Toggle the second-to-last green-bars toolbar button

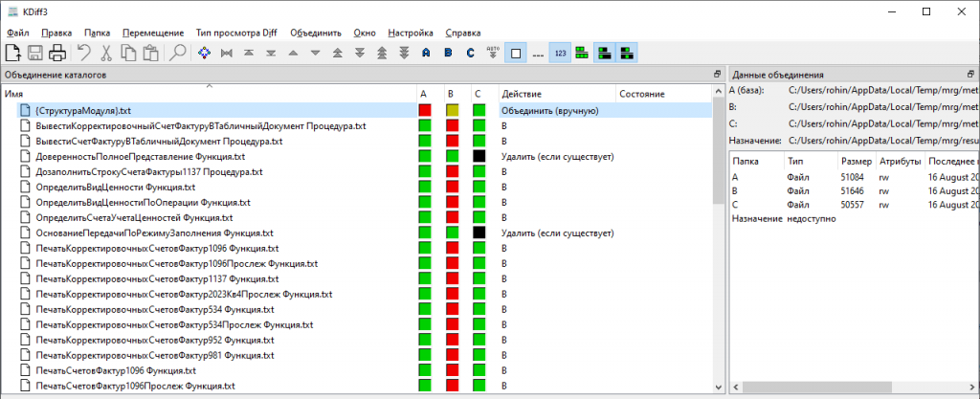[x=605, y=53]
